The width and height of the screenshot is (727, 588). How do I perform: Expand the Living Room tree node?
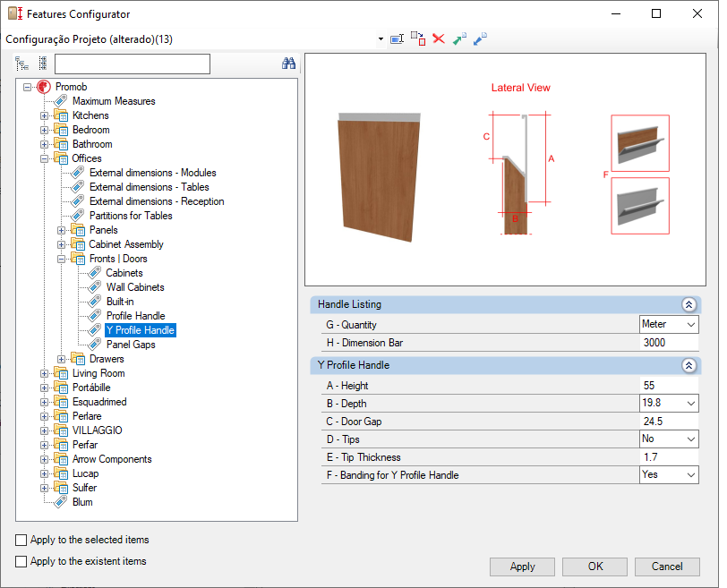click(44, 373)
